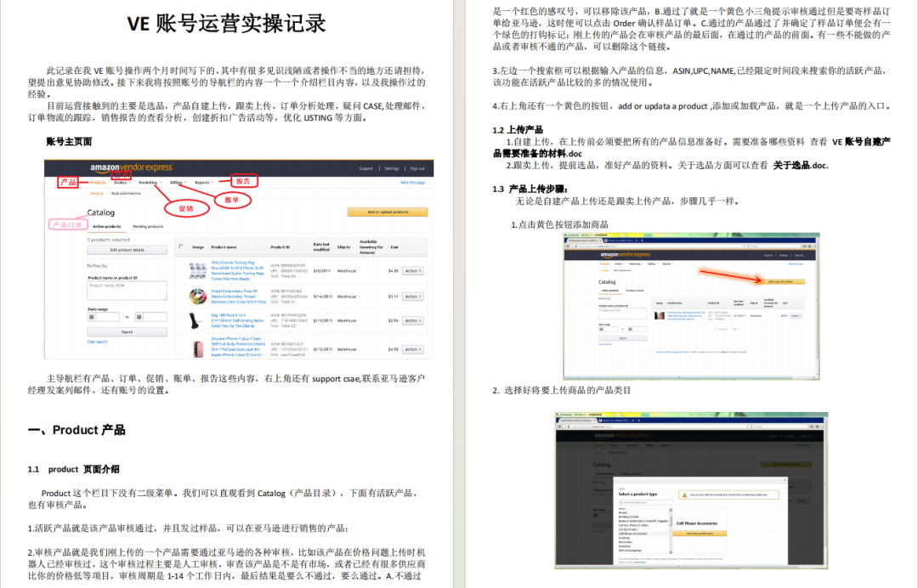Screen dimensions: 918x588
Task: Expand Reports menu in homepage screenshot
Action: click(204, 183)
